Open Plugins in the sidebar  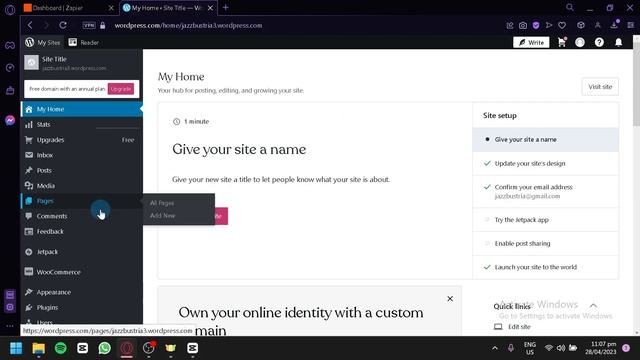(81, 307)
